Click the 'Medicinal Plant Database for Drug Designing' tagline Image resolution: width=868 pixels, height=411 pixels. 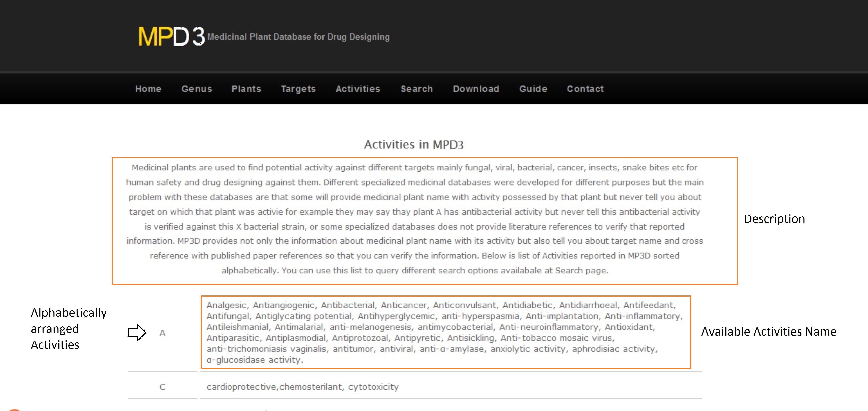coord(298,37)
